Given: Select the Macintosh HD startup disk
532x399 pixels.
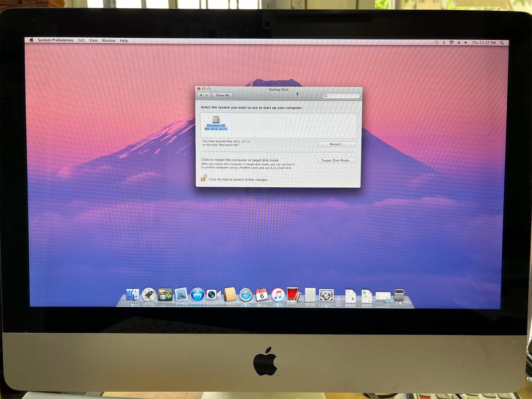Looking at the screenshot, I should click(216, 123).
